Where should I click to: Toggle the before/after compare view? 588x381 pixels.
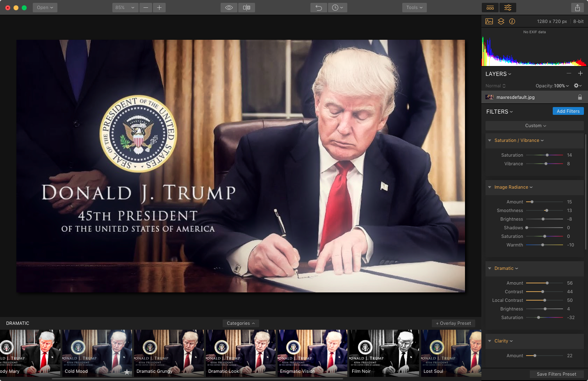pyautogui.click(x=246, y=7)
